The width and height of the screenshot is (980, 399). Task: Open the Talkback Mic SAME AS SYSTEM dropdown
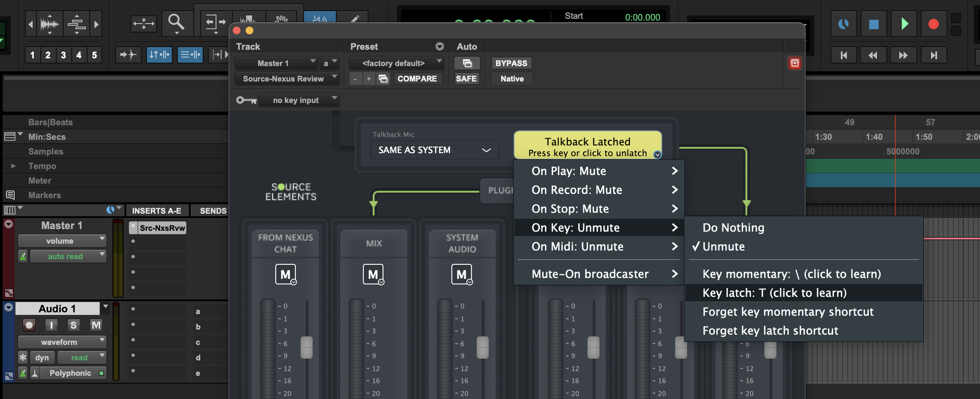click(434, 150)
